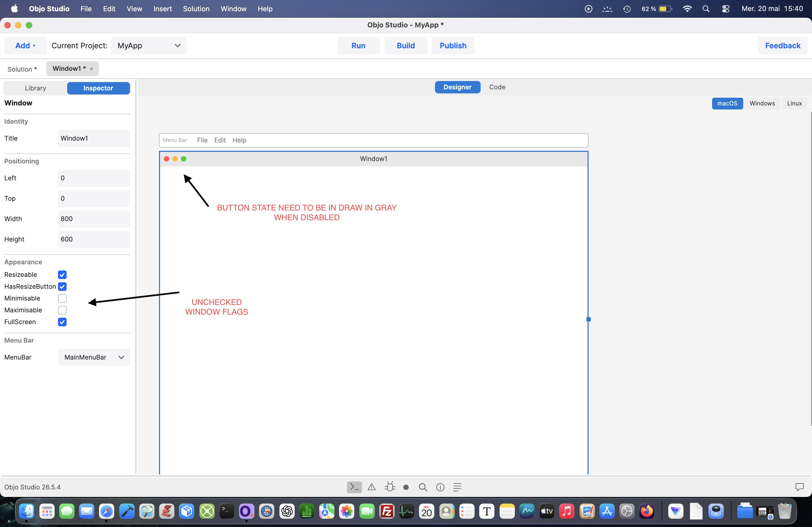Click the Run button
This screenshot has height=527, width=812.
[358, 46]
